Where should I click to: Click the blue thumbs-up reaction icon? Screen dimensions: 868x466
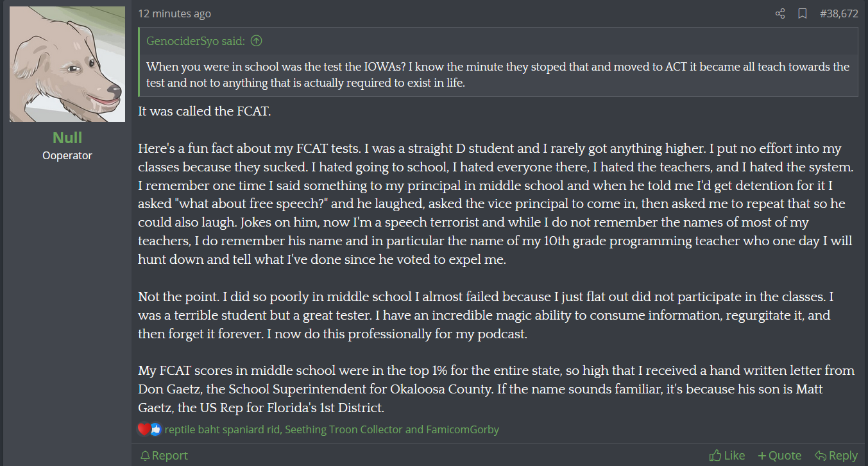coord(155,429)
